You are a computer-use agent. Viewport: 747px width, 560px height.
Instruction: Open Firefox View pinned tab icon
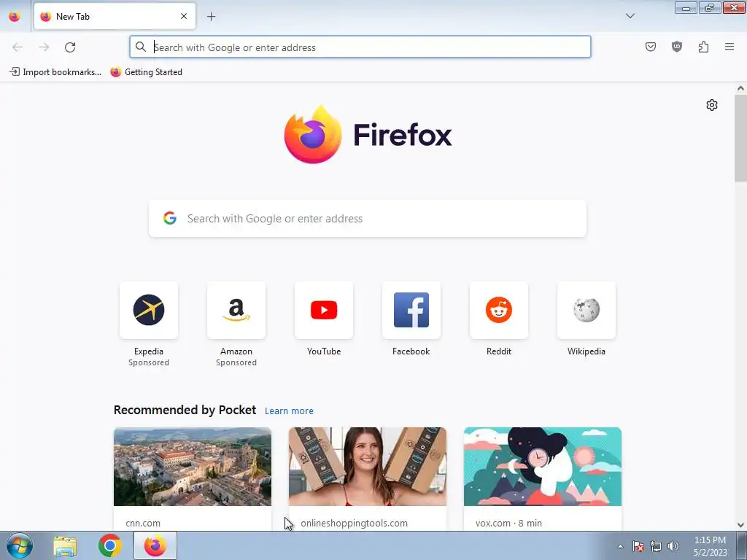pos(15,17)
